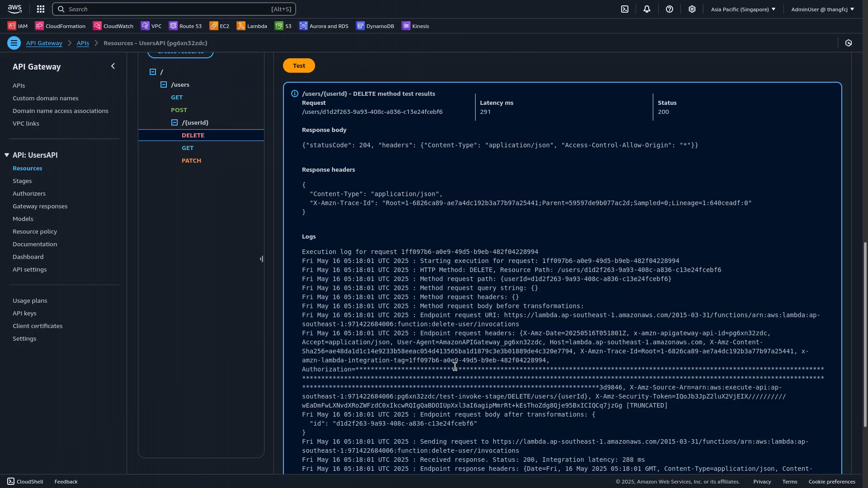This screenshot has width=868, height=488.
Task: Open S3 service shortcut
Action: 283,26
